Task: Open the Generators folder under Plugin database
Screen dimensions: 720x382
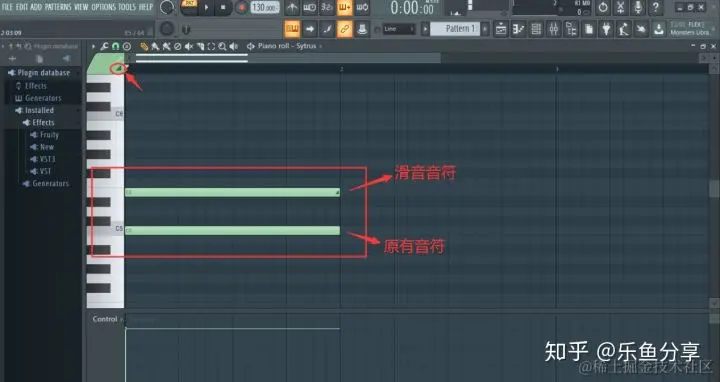Action: pos(39,98)
